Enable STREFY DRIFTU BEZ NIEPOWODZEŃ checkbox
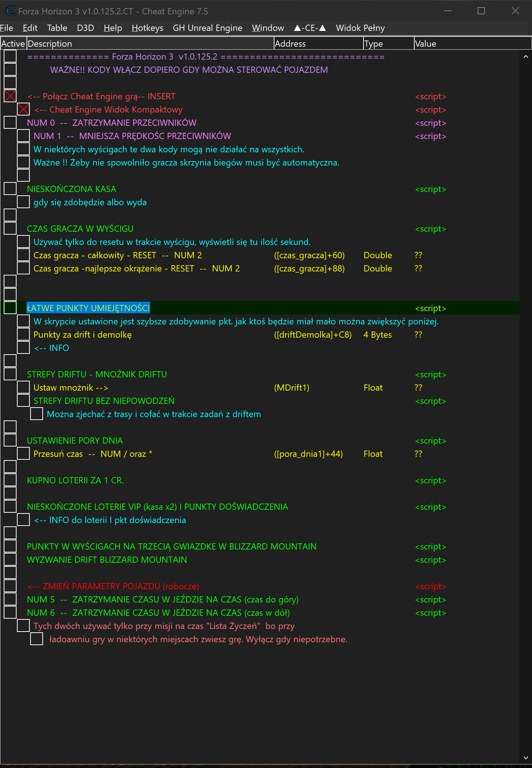 [x=23, y=401]
